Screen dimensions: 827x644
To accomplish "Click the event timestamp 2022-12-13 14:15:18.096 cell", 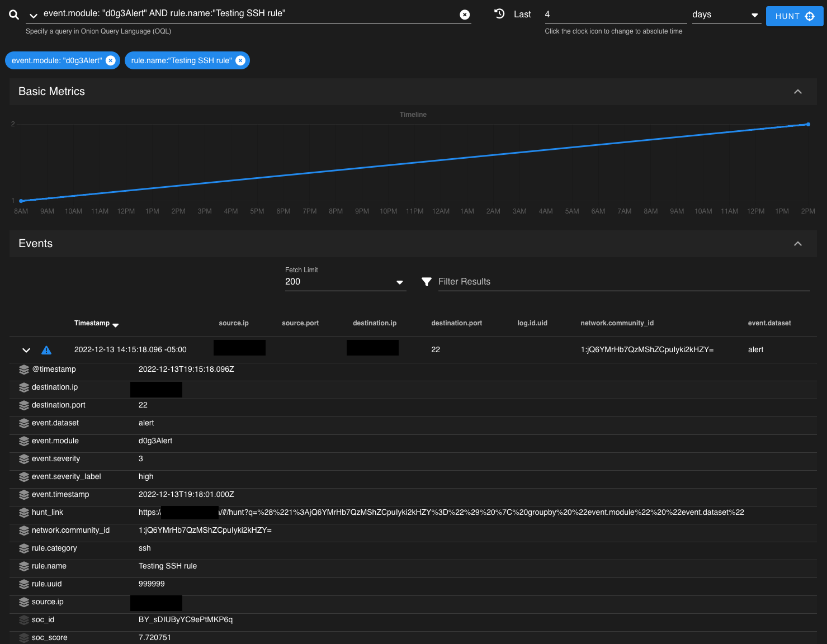I will click(130, 349).
